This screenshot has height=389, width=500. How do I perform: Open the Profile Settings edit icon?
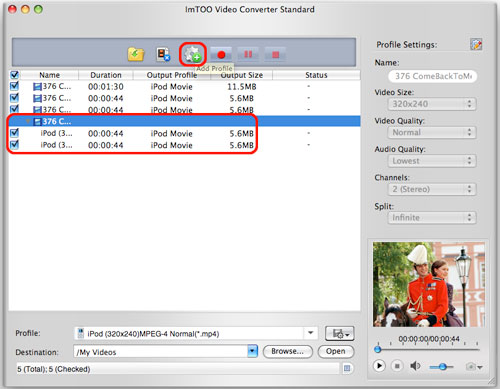(x=476, y=44)
